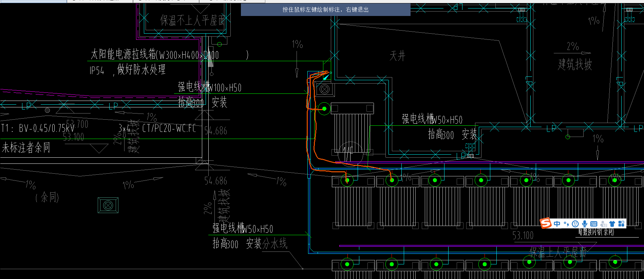Select the 未标注者余同 note text
The height and width of the screenshot is (279, 644).
(x=26, y=147)
